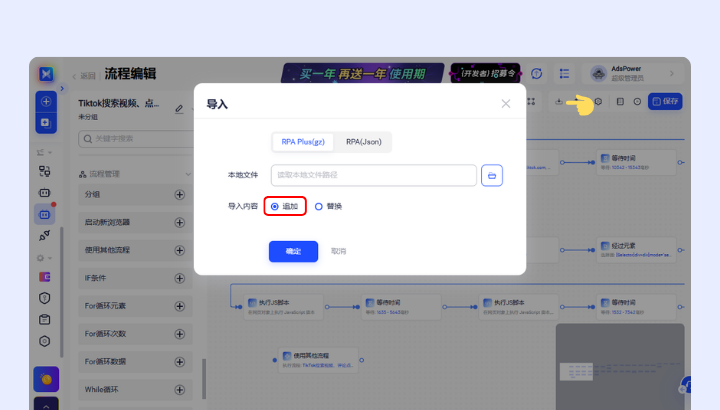Add the For循环次数 step with plus
Image resolution: width=720 pixels, height=410 pixels.
[180, 334]
